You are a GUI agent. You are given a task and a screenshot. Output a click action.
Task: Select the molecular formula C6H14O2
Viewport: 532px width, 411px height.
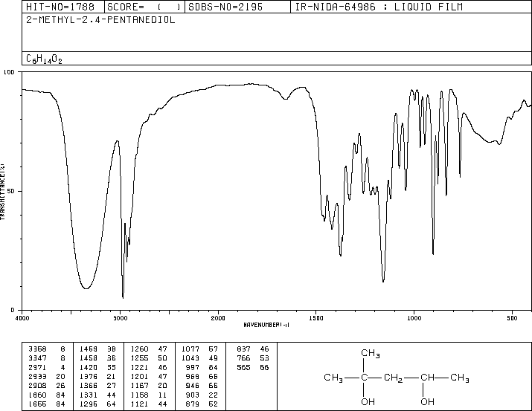point(44,59)
